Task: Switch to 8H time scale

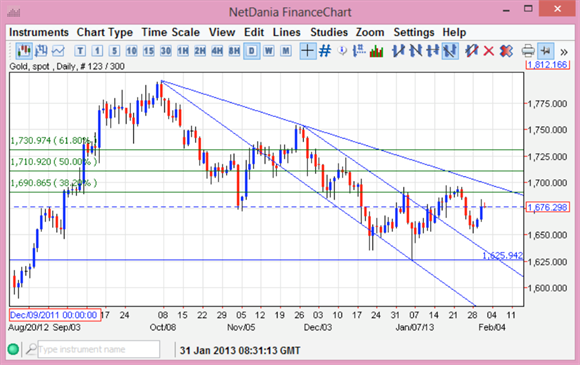Action: (234, 51)
